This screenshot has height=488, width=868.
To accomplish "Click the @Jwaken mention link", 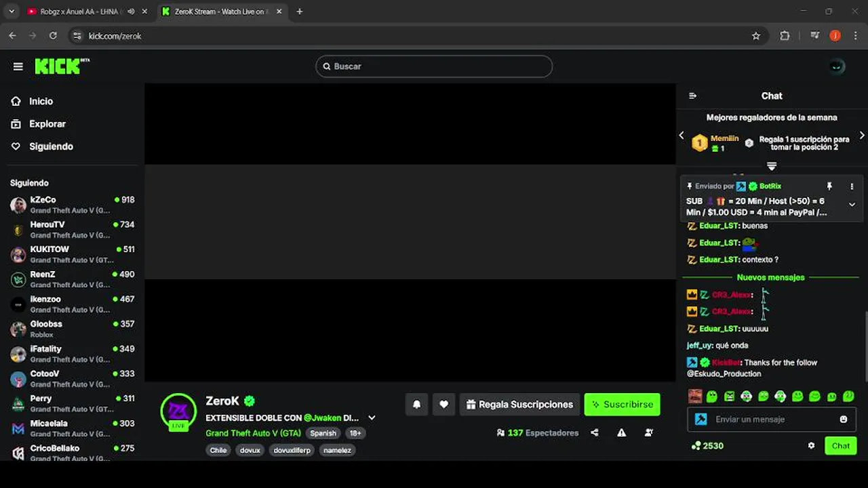I will coord(322,418).
